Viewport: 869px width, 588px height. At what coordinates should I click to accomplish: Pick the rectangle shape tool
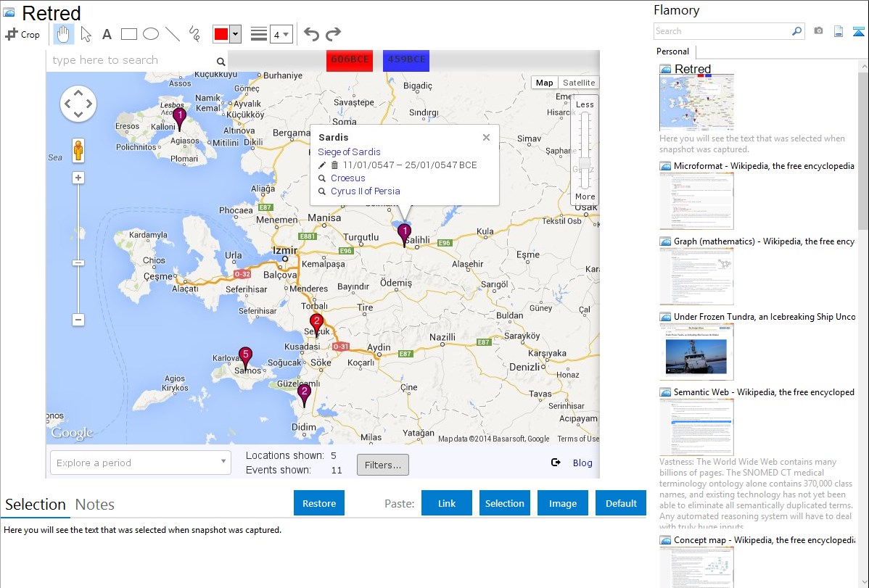coord(129,34)
